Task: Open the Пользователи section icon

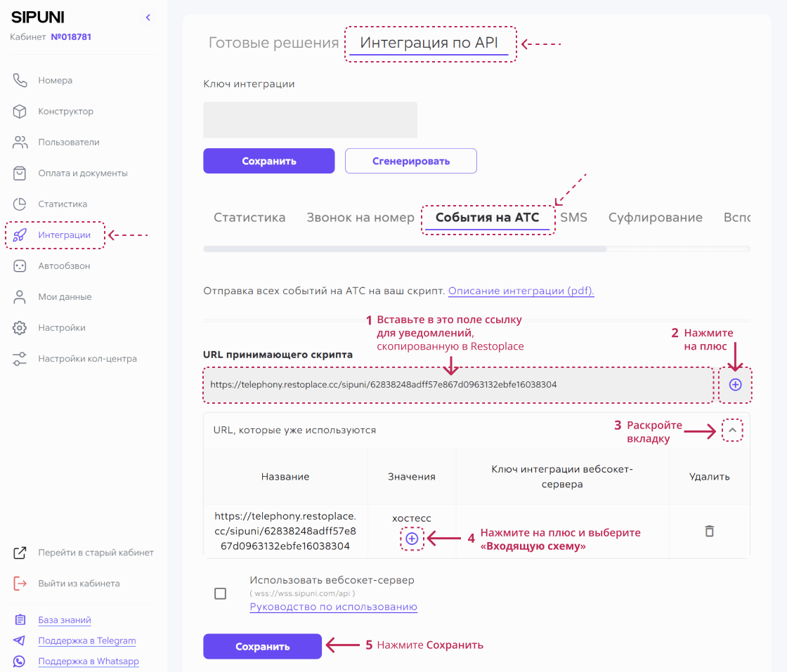Action: tap(20, 142)
